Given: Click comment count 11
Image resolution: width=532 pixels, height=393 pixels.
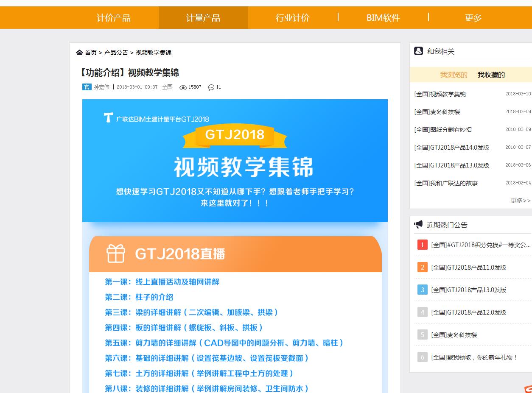Looking at the screenshot, I should [x=218, y=87].
